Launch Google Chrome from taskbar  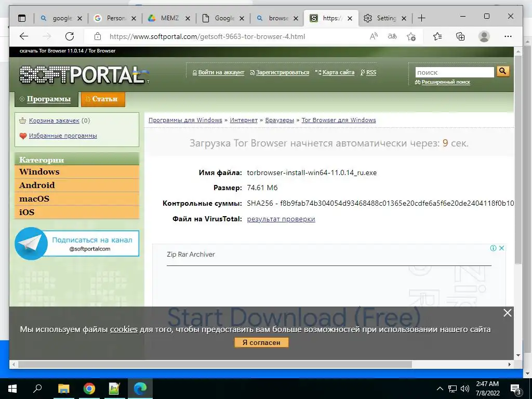(89, 389)
